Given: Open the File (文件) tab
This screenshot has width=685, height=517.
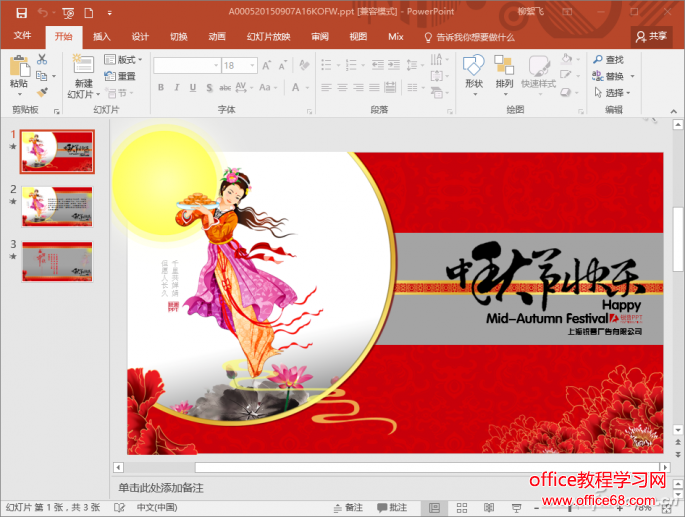Looking at the screenshot, I should [x=22, y=36].
